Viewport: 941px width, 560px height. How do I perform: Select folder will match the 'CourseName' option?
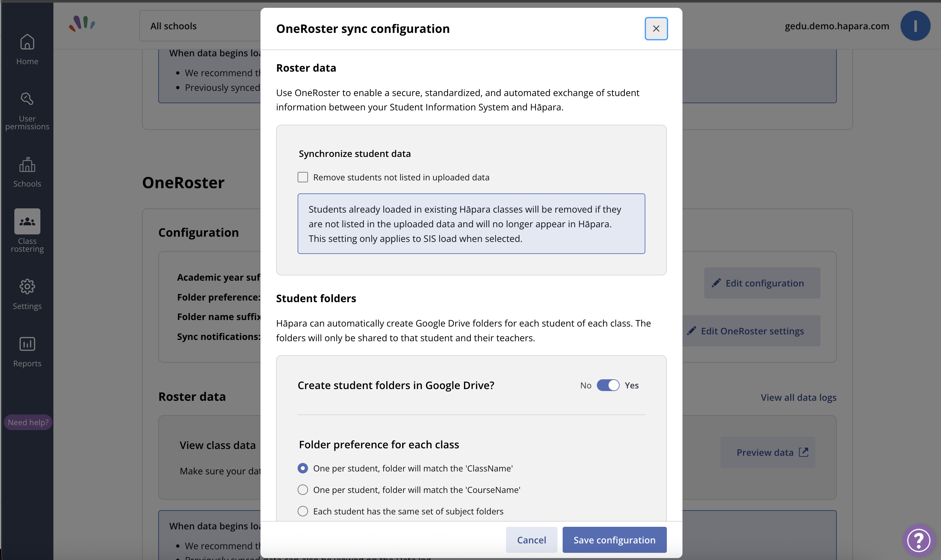point(302,490)
